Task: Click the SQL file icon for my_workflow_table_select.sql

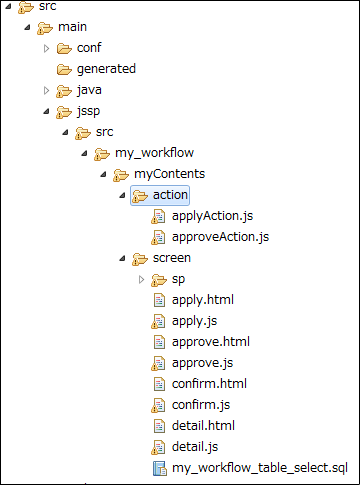Action: pyautogui.click(x=160, y=468)
